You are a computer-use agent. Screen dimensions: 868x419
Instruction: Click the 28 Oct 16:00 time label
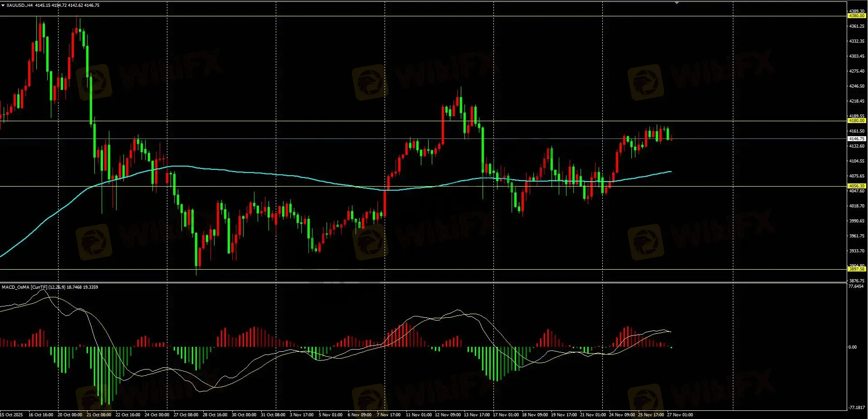click(x=215, y=414)
